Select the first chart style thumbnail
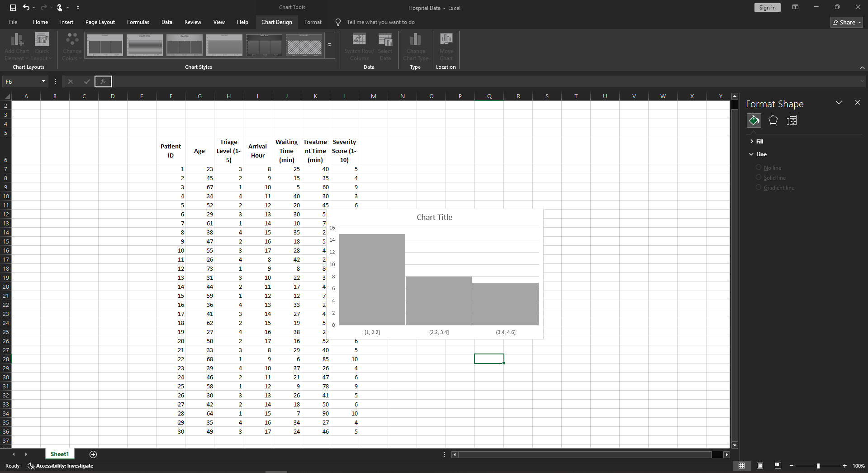Image resolution: width=868 pixels, height=473 pixels. point(105,45)
